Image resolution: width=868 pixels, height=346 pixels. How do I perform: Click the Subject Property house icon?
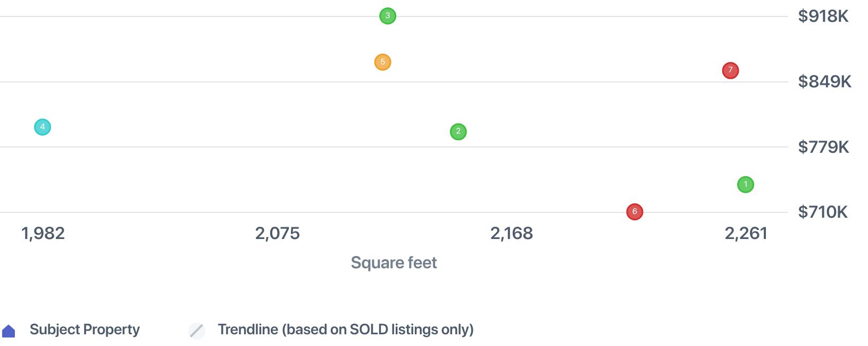point(9,331)
